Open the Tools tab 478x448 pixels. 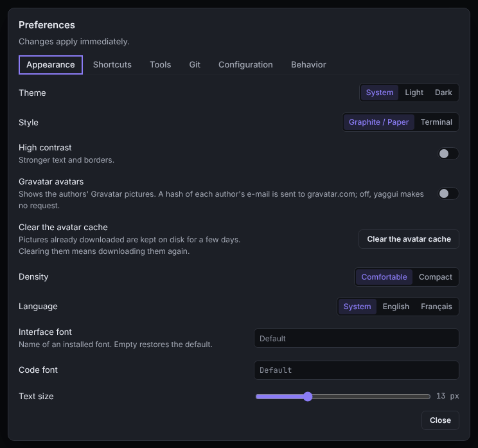click(x=161, y=65)
